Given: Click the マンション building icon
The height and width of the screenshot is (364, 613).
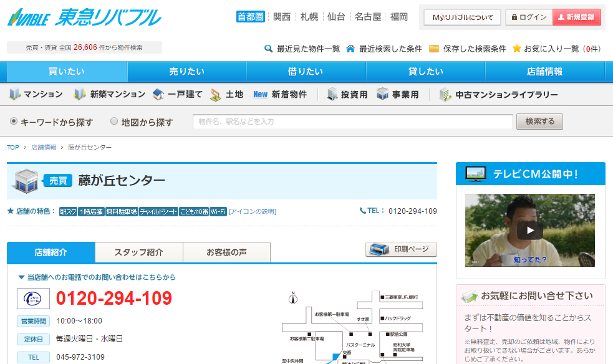Looking at the screenshot, I should click(x=15, y=94).
